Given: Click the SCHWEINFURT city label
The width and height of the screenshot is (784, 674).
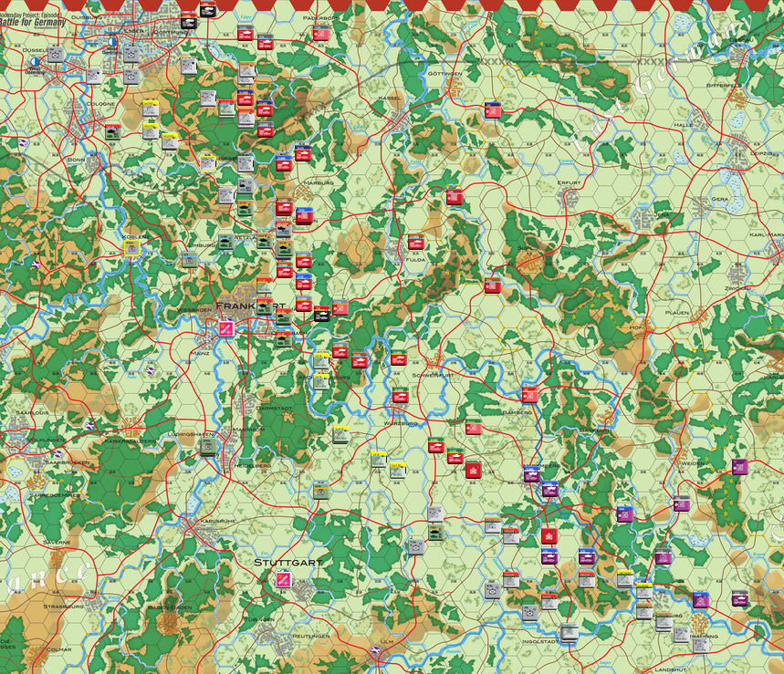Looking at the screenshot, I should (433, 375).
